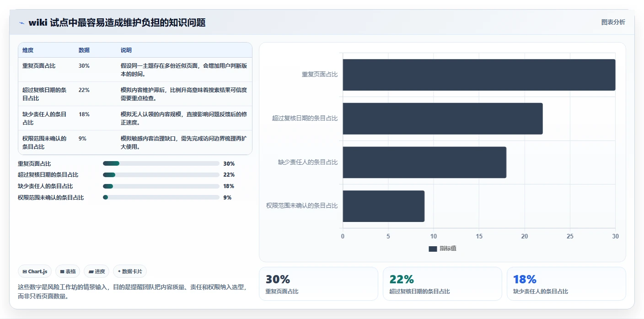Click the 权限范围未确认的条目占比 chart bar
This screenshot has height=319, width=644.
point(384,206)
